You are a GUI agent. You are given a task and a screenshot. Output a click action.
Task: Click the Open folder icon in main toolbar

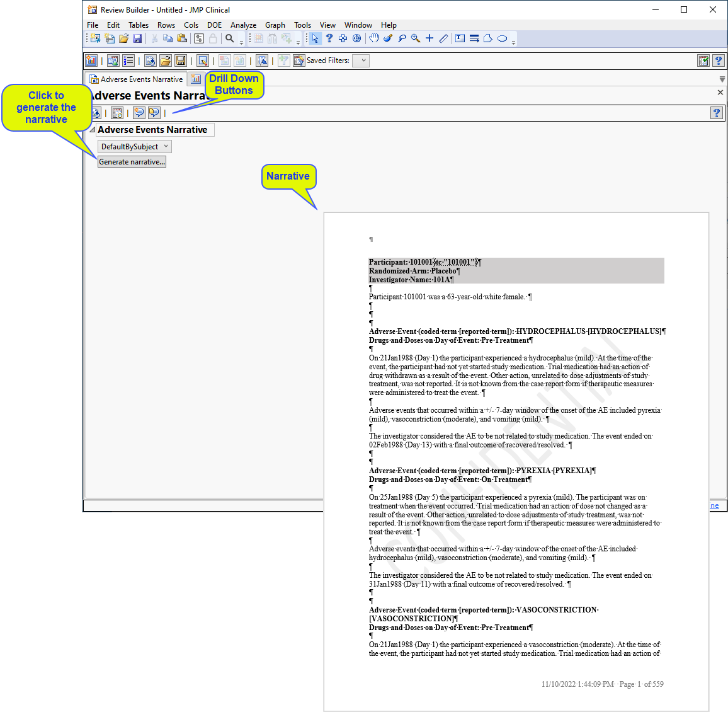coord(123,38)
